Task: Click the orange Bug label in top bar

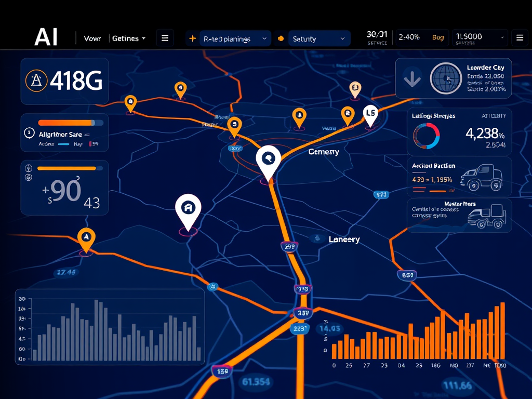Action: coord(438,37)
